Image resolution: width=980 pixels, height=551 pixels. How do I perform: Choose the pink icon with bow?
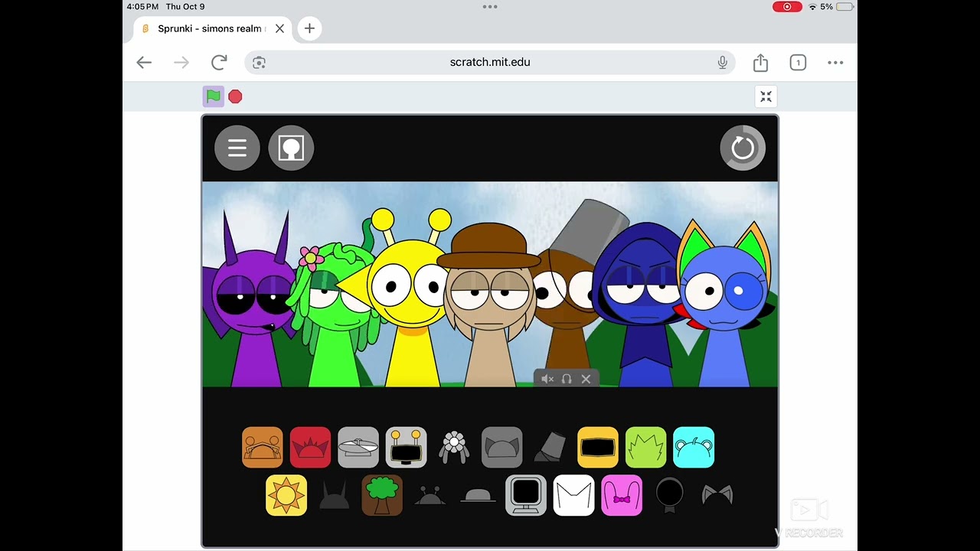622,495
